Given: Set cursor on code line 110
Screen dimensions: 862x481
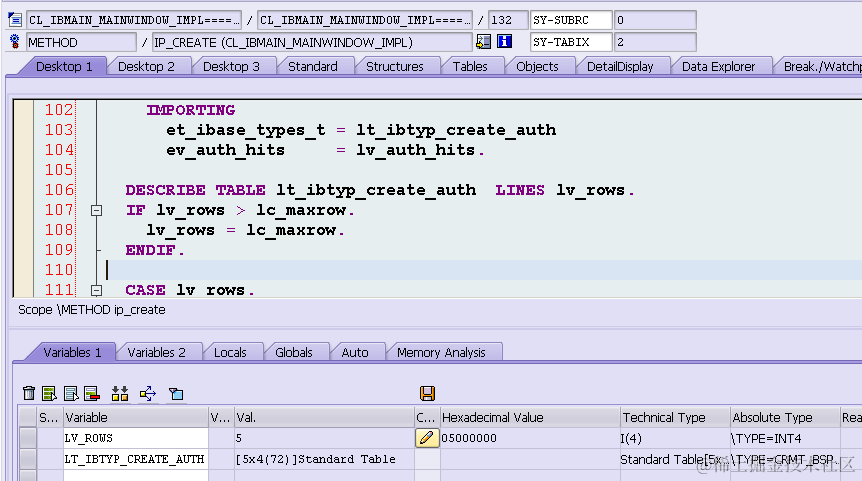Looking at the screenshot, I should tap(484, 270).
